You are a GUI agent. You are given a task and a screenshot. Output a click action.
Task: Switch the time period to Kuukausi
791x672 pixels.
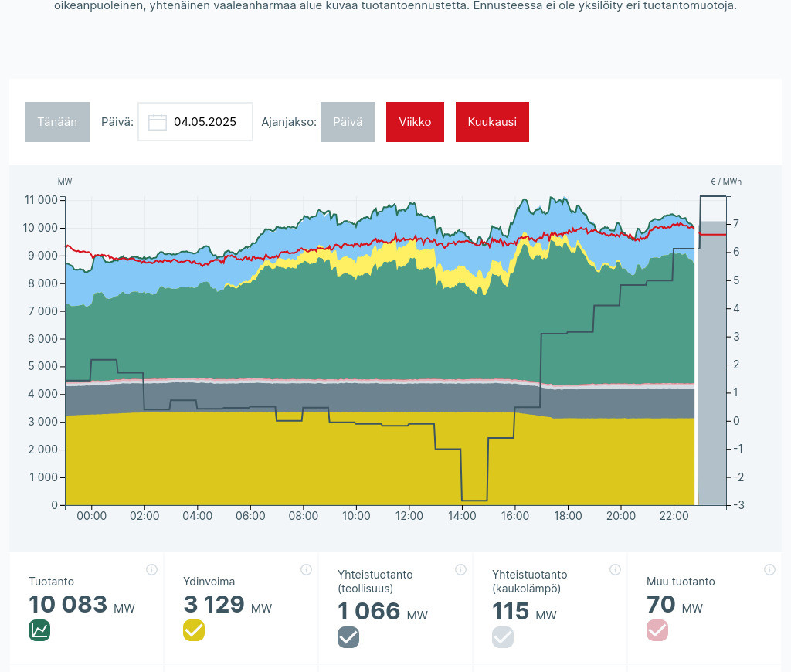(492, 122)
